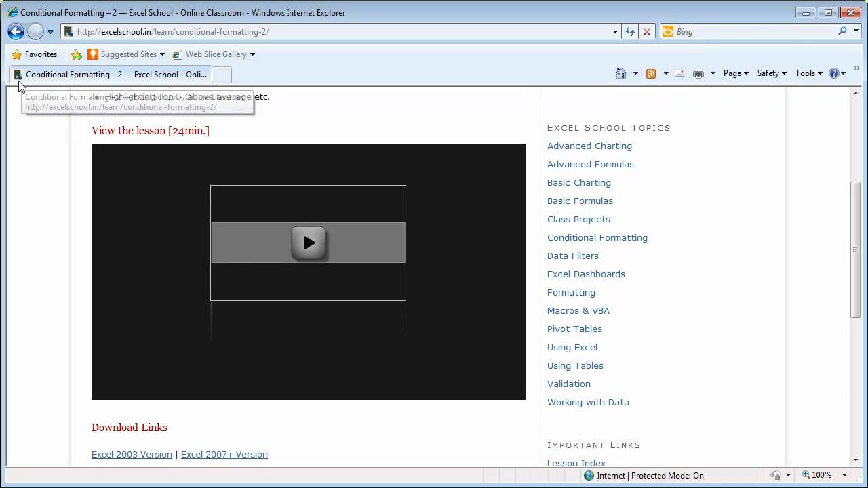This screenshot has width=868, height=488.
Task: Expand the command bar overflow chevron
Action: coord(858,69)
